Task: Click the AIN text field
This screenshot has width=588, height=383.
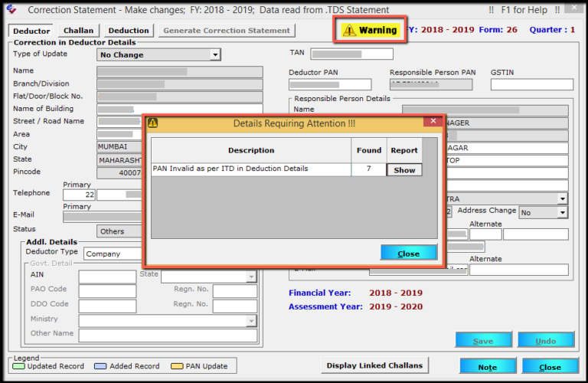Action: tap(107, 277)
